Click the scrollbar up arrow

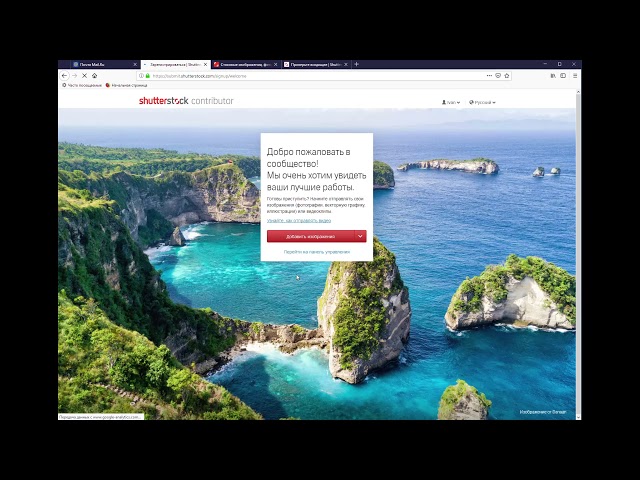[578, 92]
